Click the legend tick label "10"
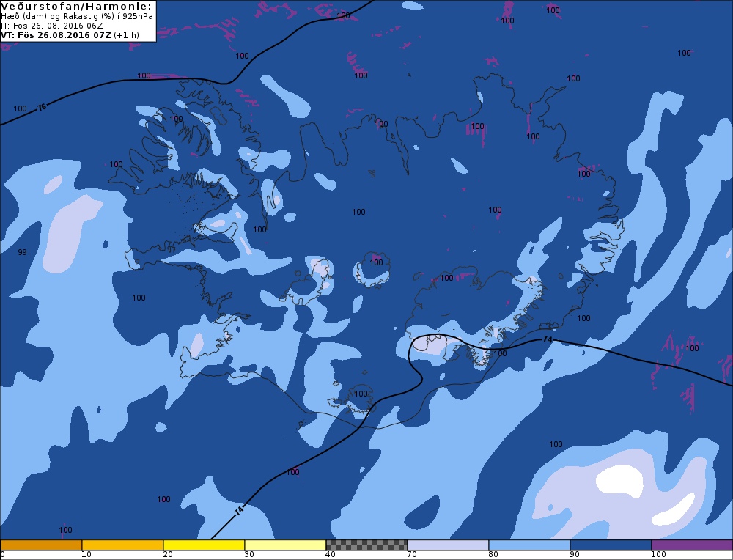The width and height of the screenshot is (733, 560). click(x=86, y=555)
